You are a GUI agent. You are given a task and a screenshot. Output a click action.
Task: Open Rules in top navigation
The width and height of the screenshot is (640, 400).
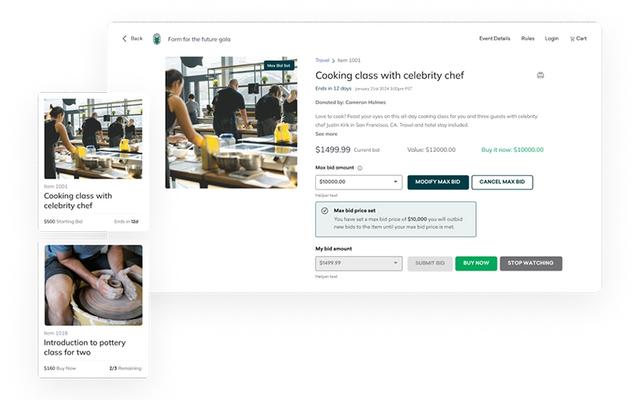click(x=528, y=39)
